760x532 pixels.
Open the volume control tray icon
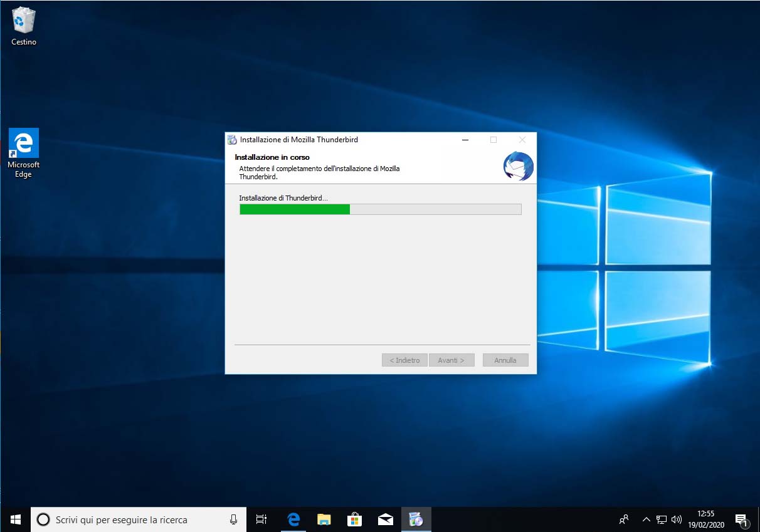point(677,519)
